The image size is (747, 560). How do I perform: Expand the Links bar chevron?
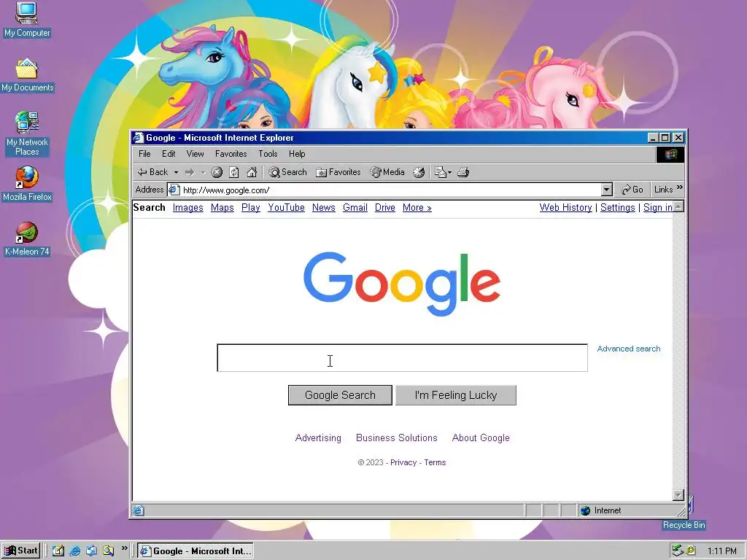[680, 187]
